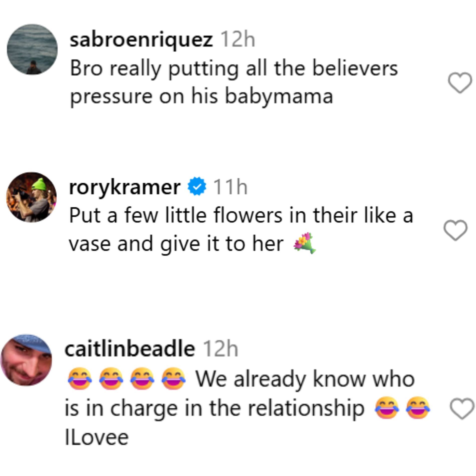The width and height of the screenshot is (476, 476).
Task: Click the "believers pressure on his babymama" comment
Action: click(202, 96)
